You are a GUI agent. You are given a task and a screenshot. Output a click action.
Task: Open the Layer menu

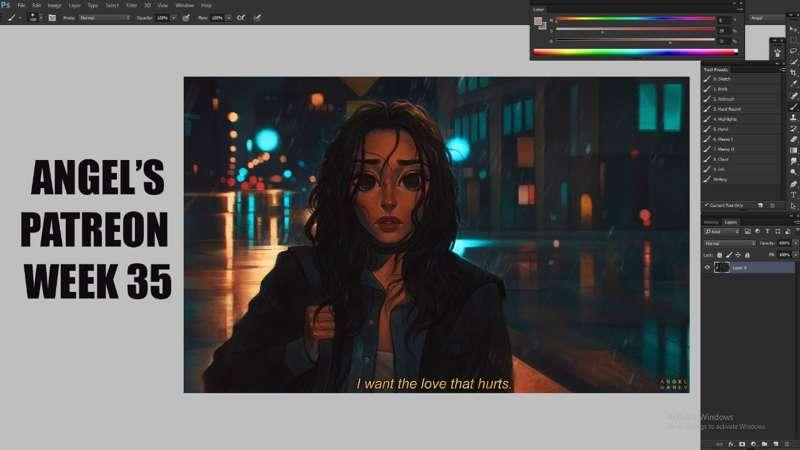[74, 5]
